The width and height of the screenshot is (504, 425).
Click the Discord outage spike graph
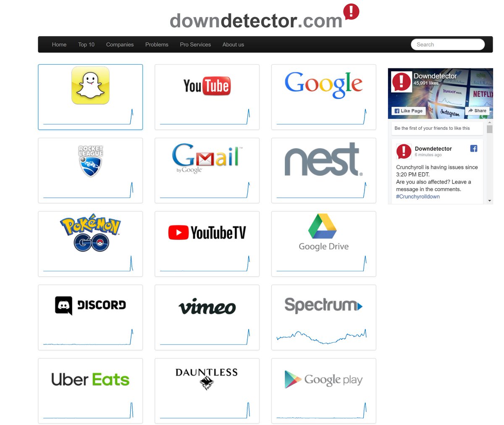pos(88,337)
